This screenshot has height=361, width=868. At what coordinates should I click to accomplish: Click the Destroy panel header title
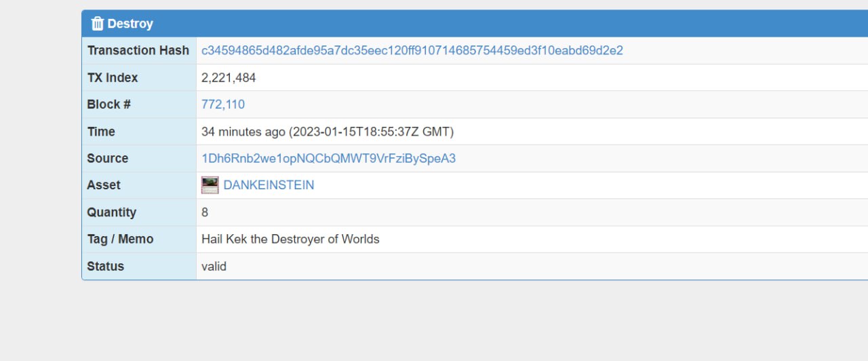130,24
